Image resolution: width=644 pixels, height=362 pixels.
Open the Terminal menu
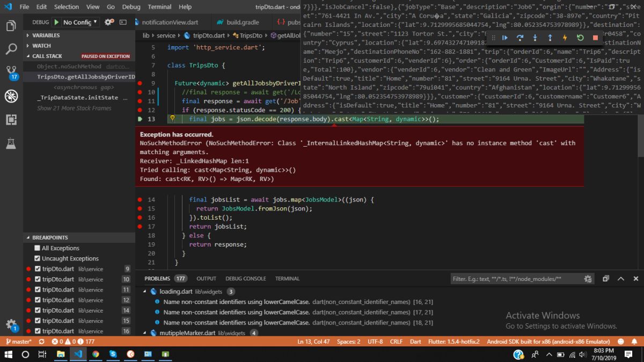159,7
